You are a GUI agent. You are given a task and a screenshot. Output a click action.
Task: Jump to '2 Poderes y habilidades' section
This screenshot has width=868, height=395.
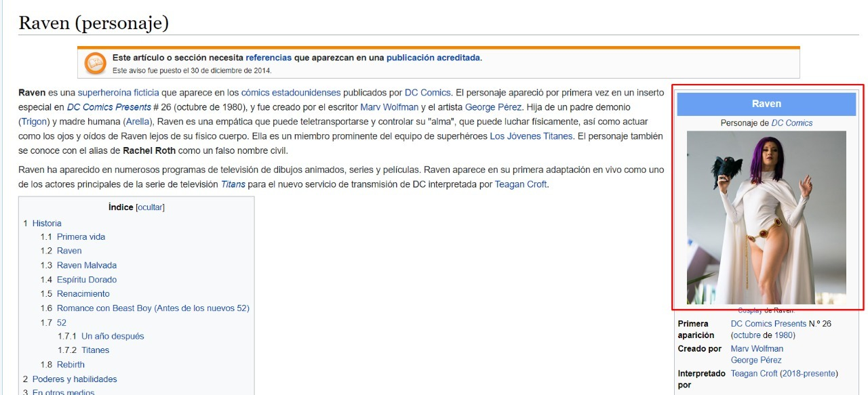pyautogui.click(x=70, y=379)
